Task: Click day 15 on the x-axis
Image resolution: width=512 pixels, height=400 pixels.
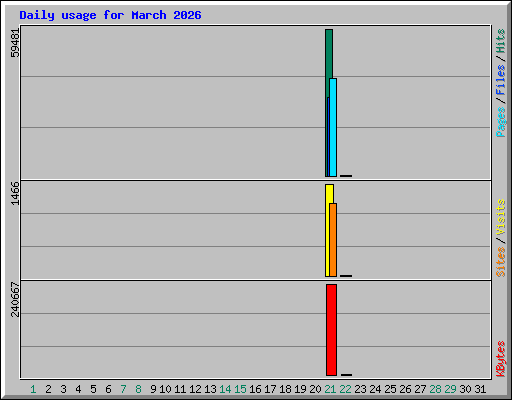Action: [x=240, y=389]
